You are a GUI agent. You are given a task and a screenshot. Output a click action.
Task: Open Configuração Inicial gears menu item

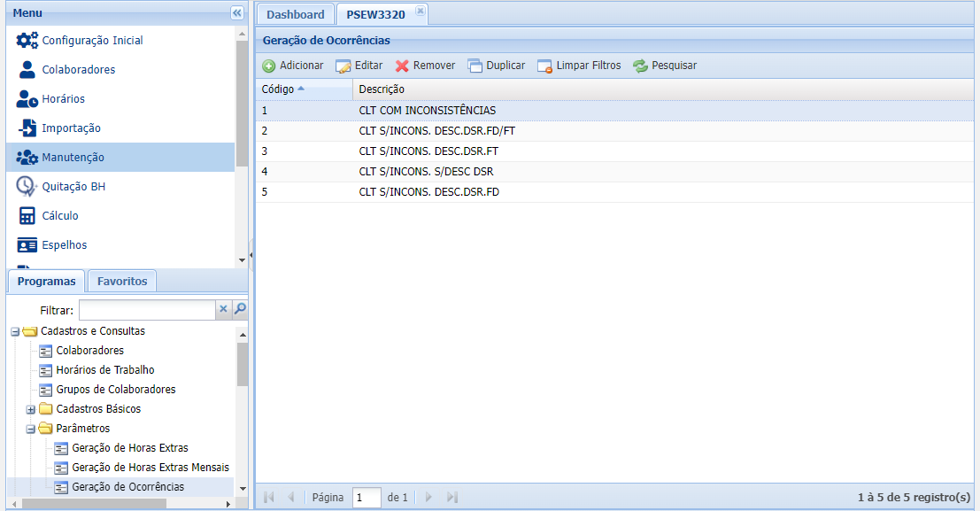27,41
